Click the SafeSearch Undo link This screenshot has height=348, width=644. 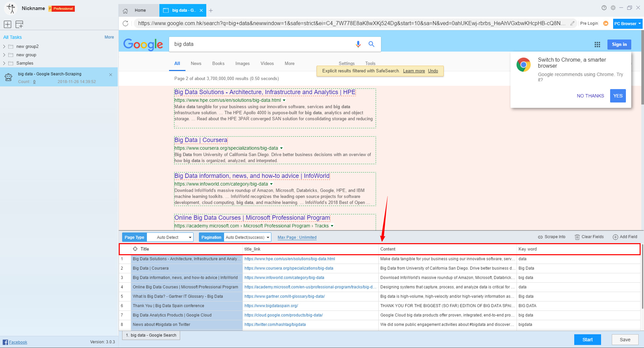(433, 71)
